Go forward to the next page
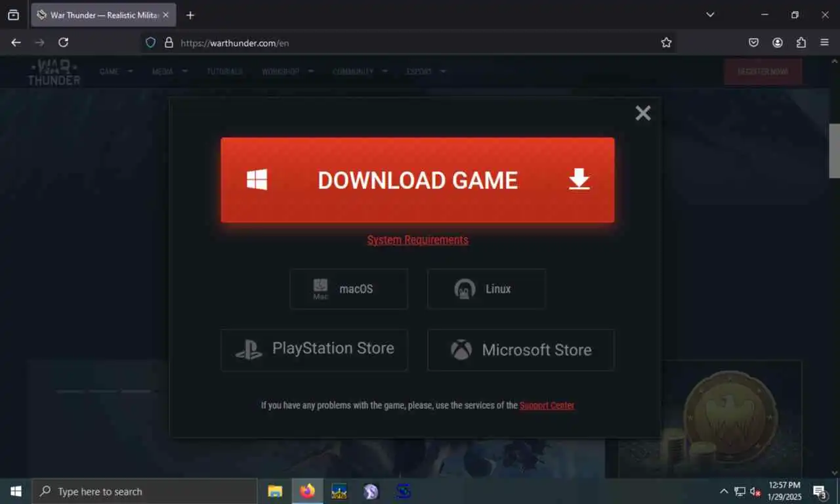The height and width of the screenshot is (504, 840). [39, 42]
